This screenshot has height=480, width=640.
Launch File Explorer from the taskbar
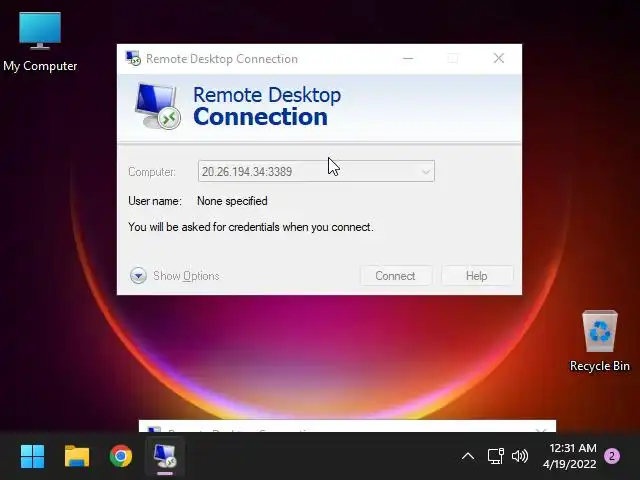[77, 456]
